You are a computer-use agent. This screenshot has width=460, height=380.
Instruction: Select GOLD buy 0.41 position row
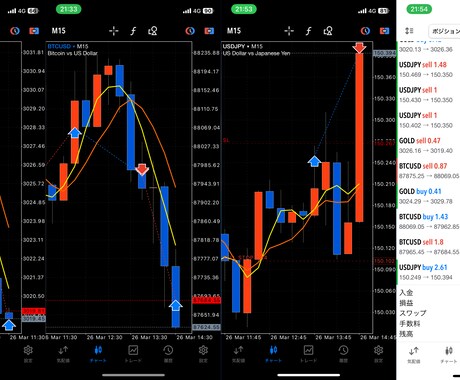pyautogui.click(x=428, y=196)
